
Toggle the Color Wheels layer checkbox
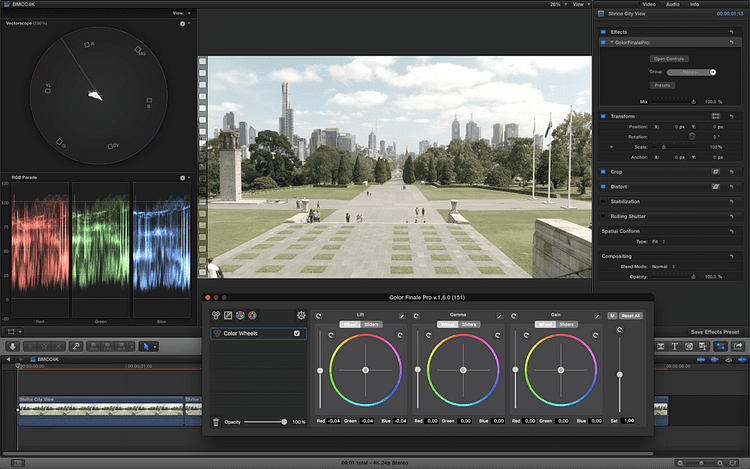click(297, 333)
